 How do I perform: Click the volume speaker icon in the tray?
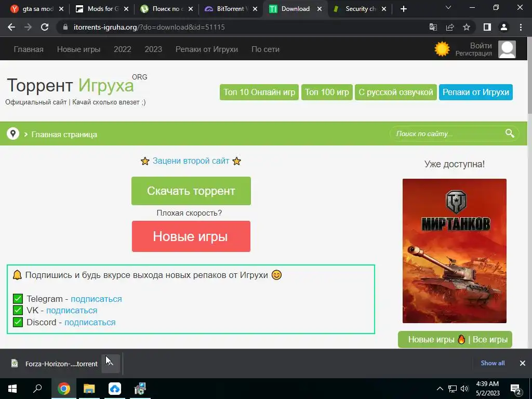click(x=464, y=389)
